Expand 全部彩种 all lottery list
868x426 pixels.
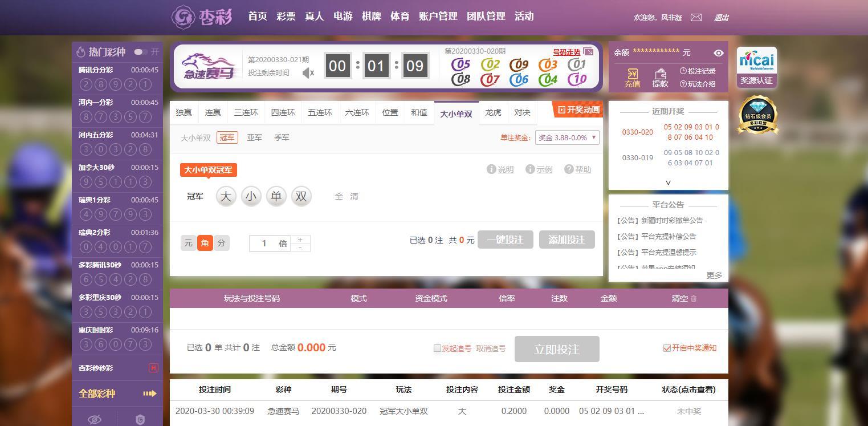click(x=117, y=393)
